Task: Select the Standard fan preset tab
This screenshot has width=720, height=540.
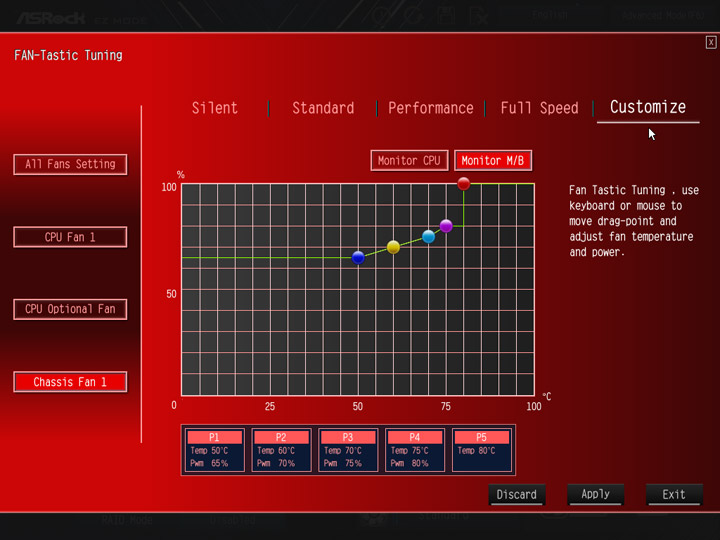Action: click(323, 108)
